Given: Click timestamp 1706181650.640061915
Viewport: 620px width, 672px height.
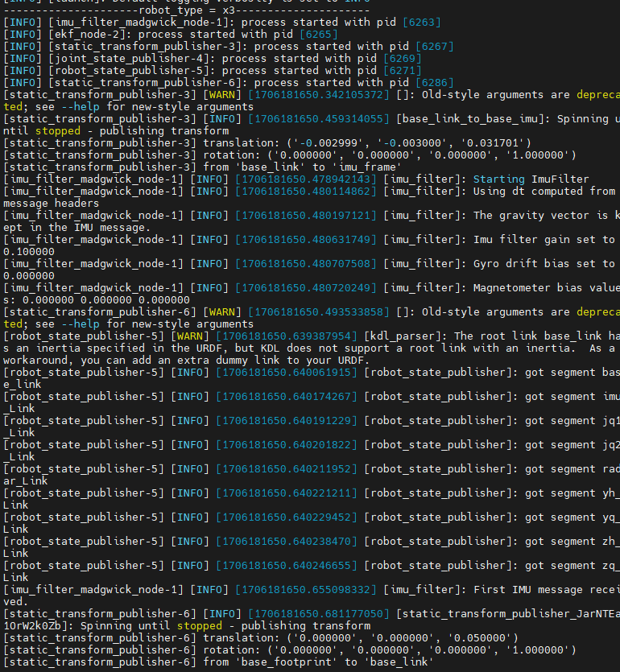Looking at the screenshot, I should 287,373.
